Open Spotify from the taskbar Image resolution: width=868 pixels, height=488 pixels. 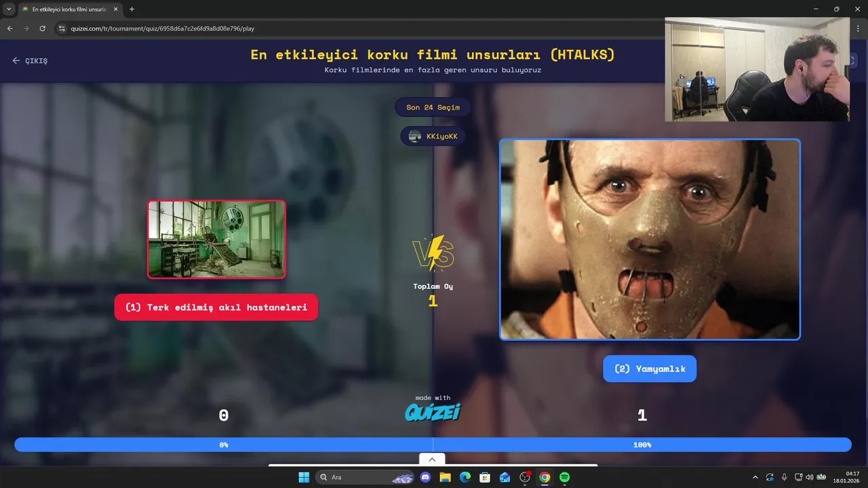[564, 477]
